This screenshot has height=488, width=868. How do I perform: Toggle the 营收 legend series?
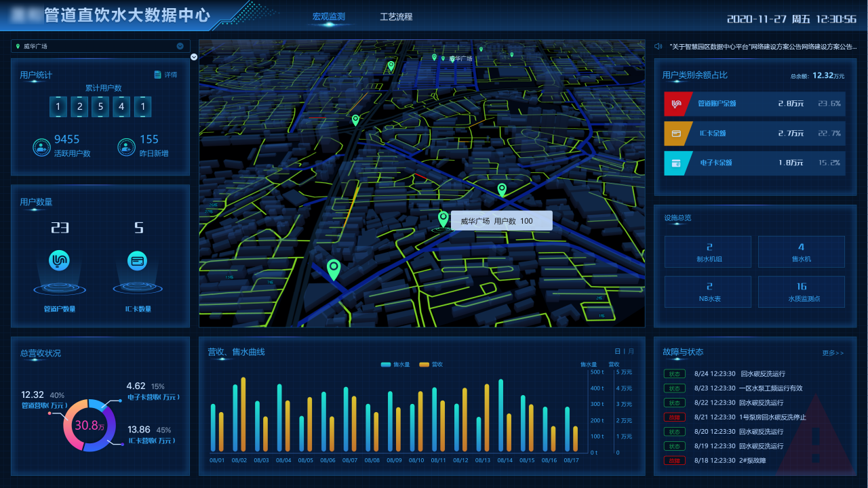click(431, 365)
